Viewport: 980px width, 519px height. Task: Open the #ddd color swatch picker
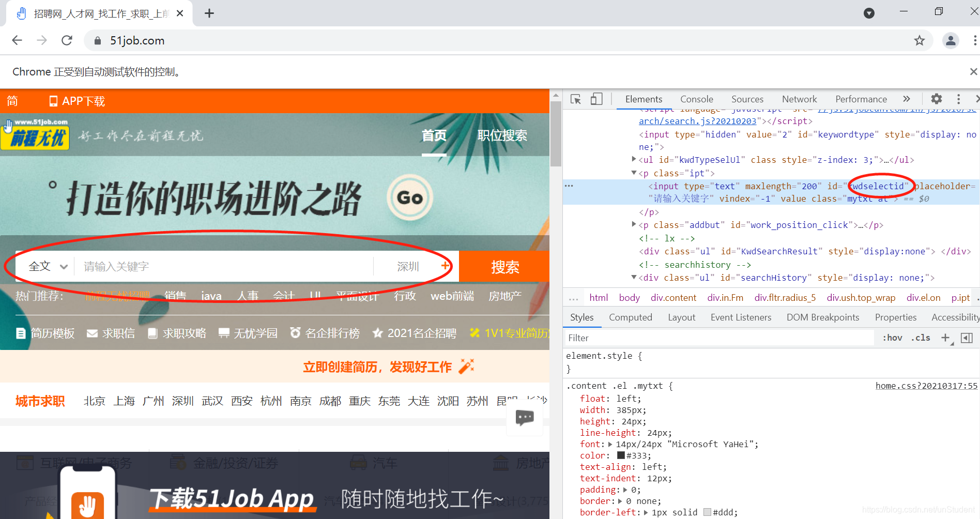tap(707, 512)
